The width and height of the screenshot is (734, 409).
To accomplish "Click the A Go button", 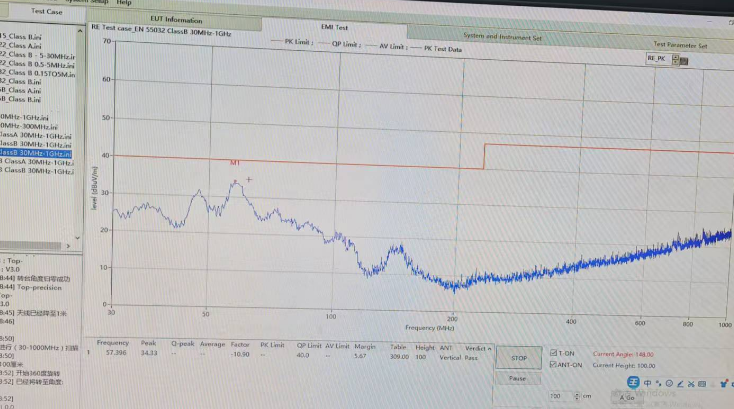I will (x=627, y=397).
